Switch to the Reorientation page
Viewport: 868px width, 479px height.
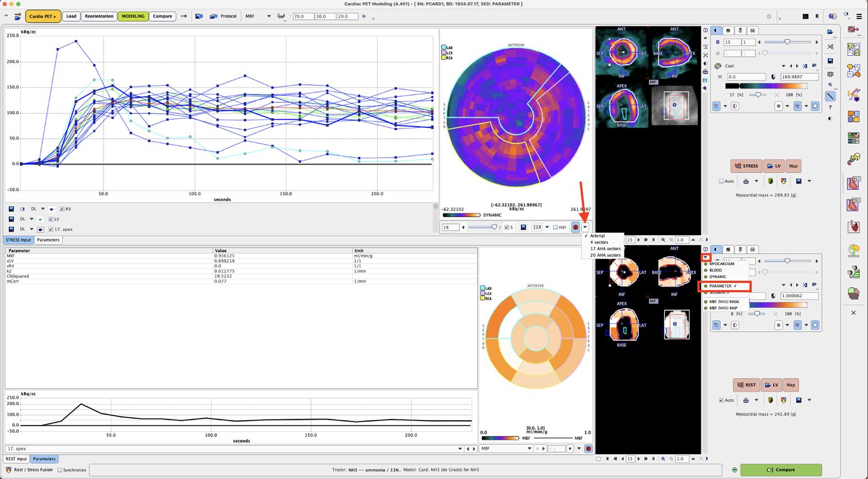[99, 17]
